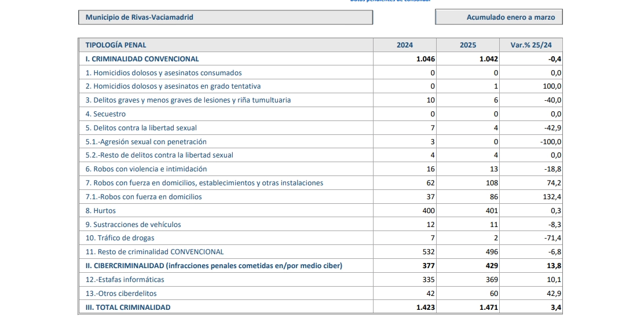Select the 2025 column header
644x322 pixels.
pos(467,45)
